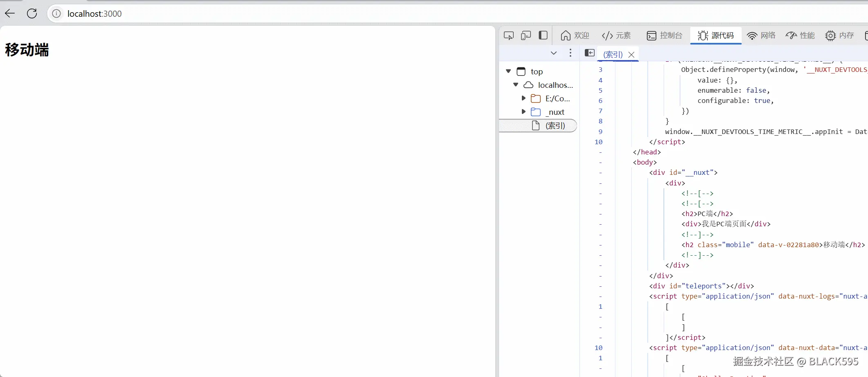Click the <h2>PC端</h2> source line
Screen dimensions: 868x377
[x=707, y=214]
